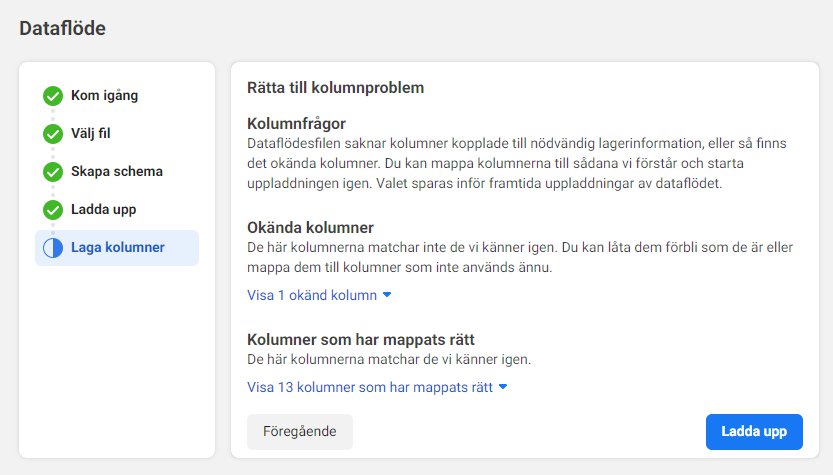Expand the Visa 1 okänd kolumn link
This screenshot has height=475, width=833.
(x=319, y=295)
